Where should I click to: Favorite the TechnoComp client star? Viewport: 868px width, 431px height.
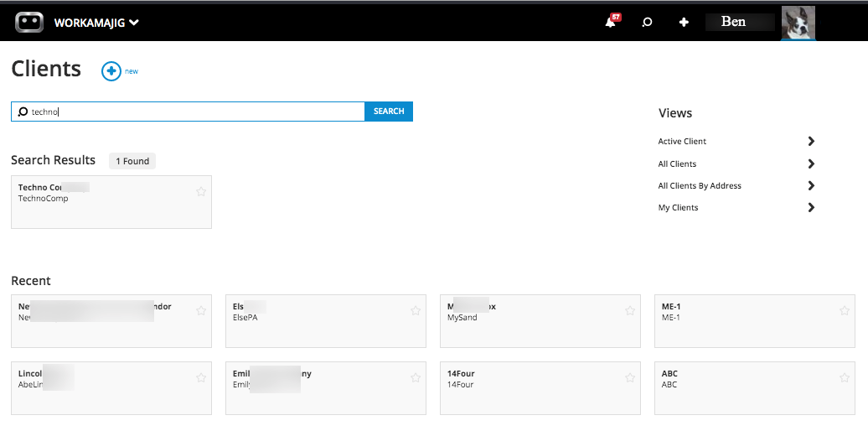point(201,192)
